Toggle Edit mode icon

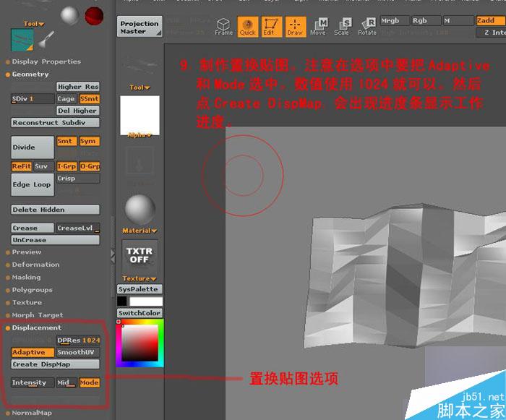[271, 27]
